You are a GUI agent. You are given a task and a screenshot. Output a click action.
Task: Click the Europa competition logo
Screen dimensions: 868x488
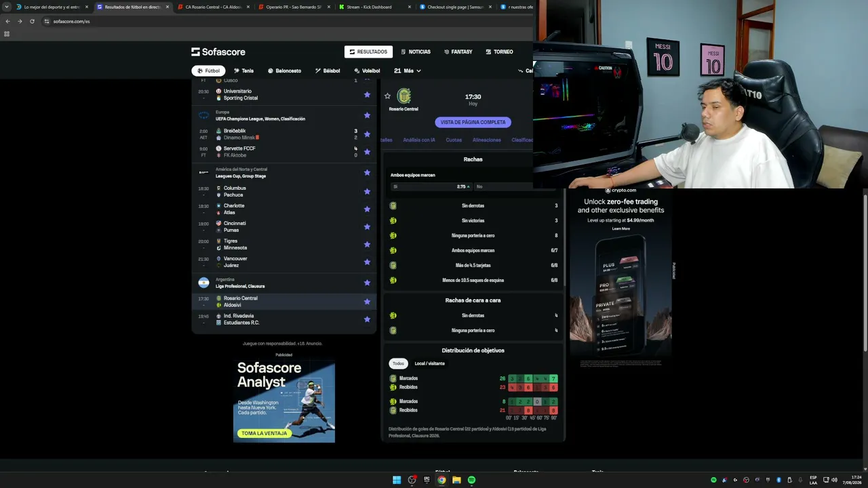[203, 115]
